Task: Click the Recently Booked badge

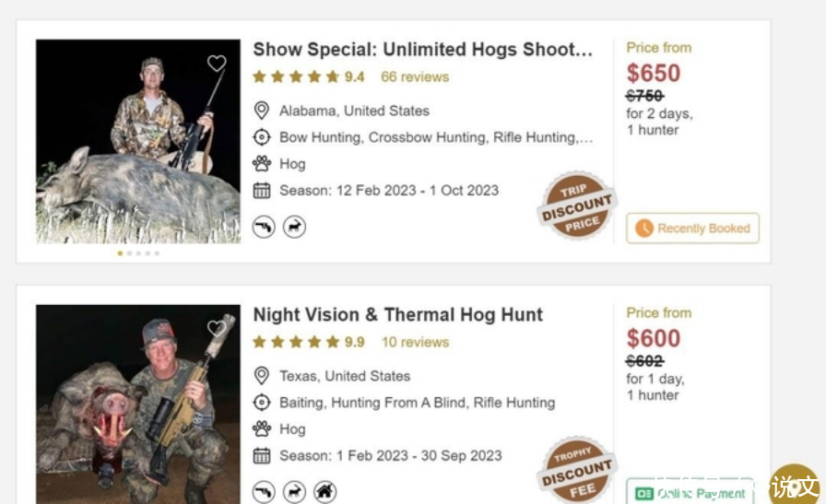Action: (692, 229)
